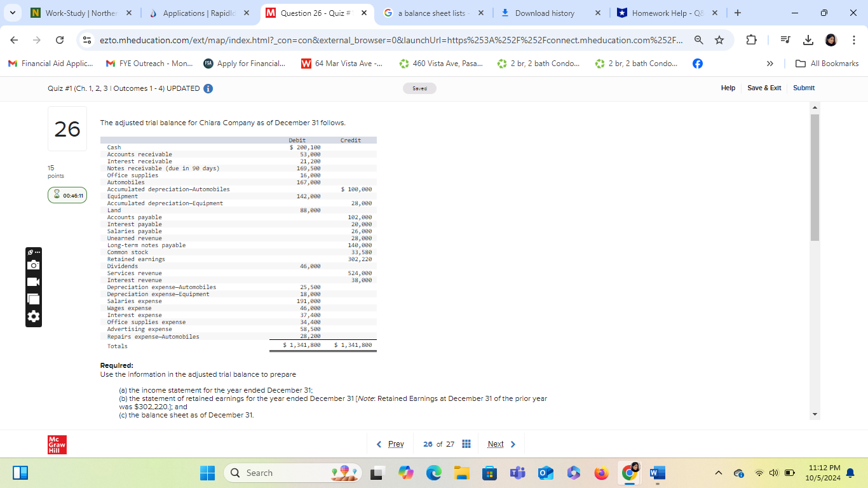Show Chrome downloads from toolbar
This screenshot has height=488, width=868.
pyautogui.click(x=808, y=40)
